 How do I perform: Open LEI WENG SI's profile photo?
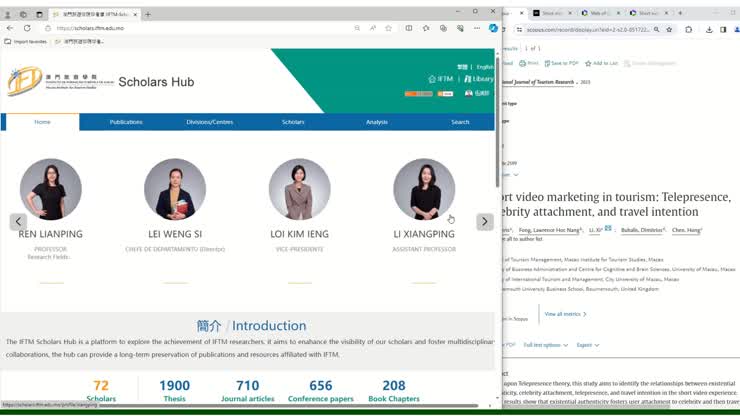coord(175,189)
